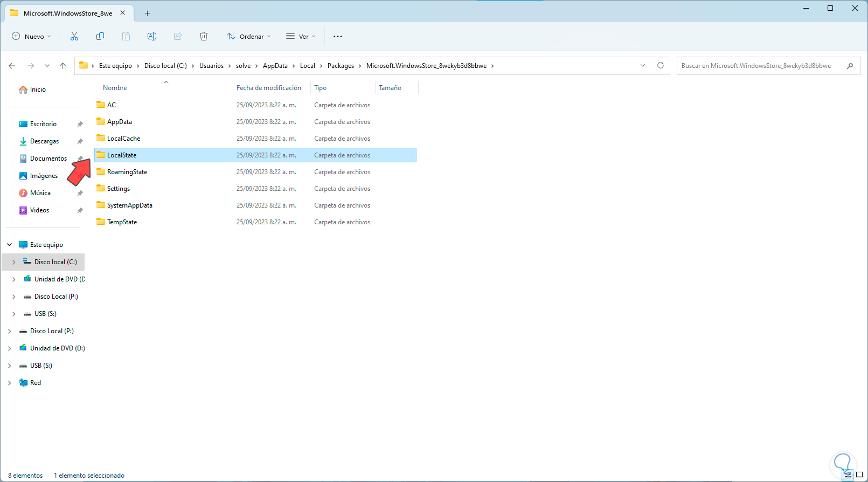Select the SystemAppData folder icon
This screenshot has height=482, width=868.
coord(101,205)
